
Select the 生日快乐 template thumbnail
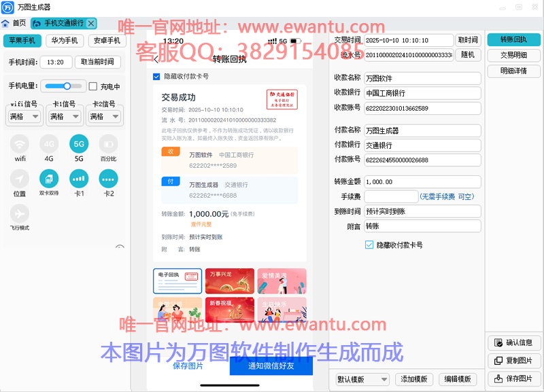pos(282,310)
